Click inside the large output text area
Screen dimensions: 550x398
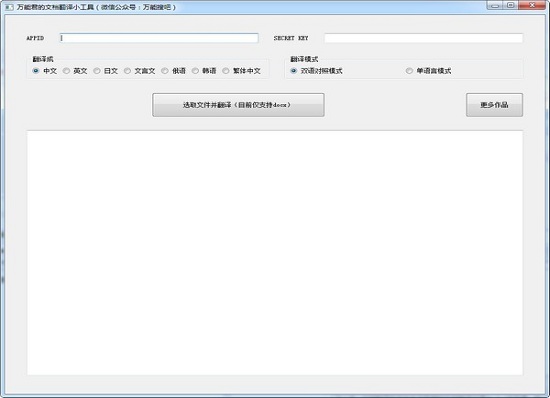pos(275,252)
